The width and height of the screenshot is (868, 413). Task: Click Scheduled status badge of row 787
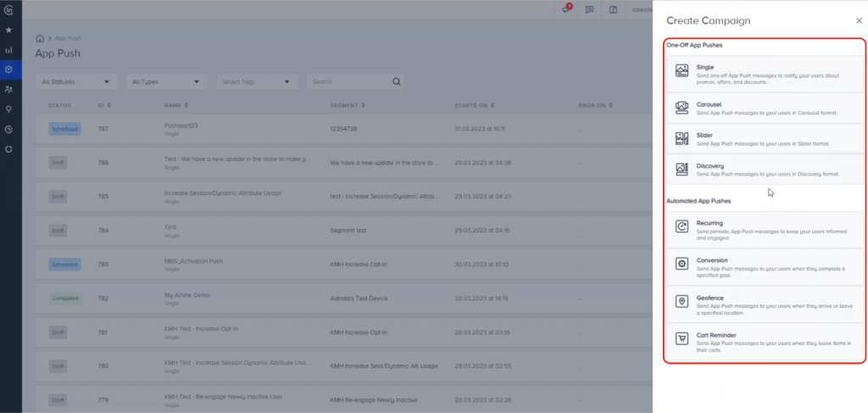[64, 129]
